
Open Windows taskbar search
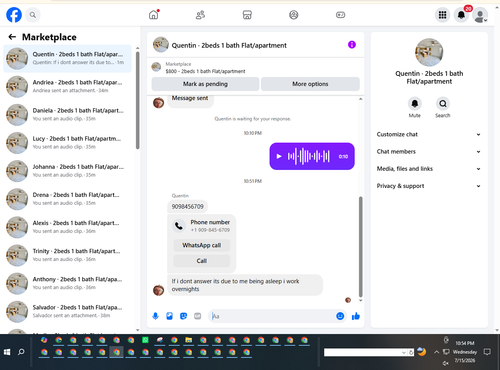click(21, 352)
